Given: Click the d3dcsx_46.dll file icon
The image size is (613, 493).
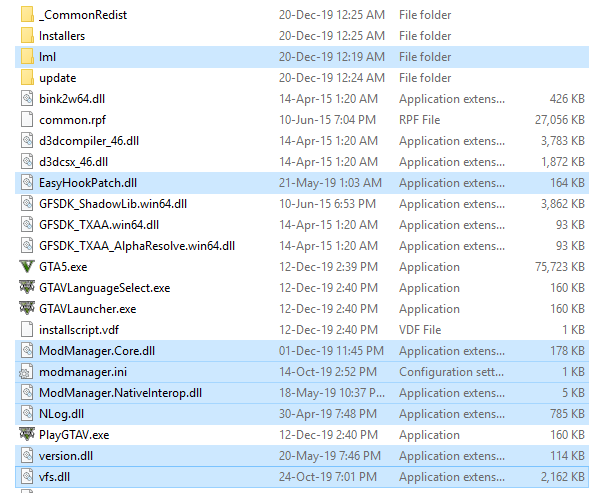Looking at the screenshot, I should pos(27,162).
